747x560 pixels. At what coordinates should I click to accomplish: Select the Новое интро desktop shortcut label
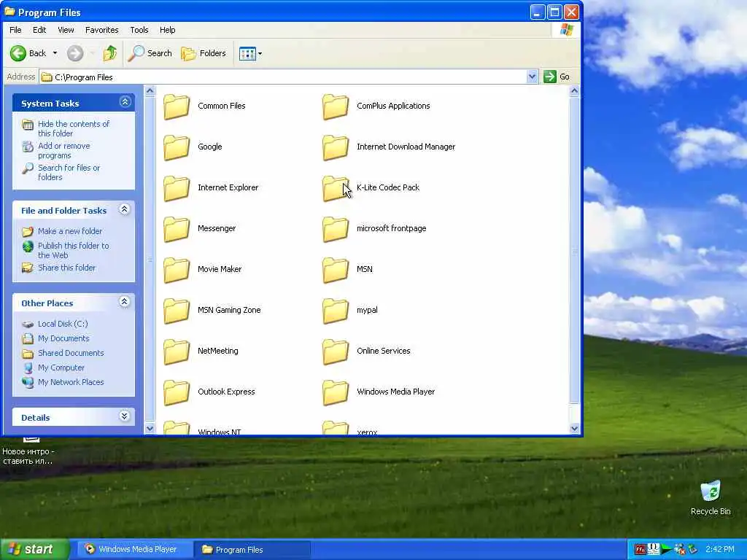[28, 456]
